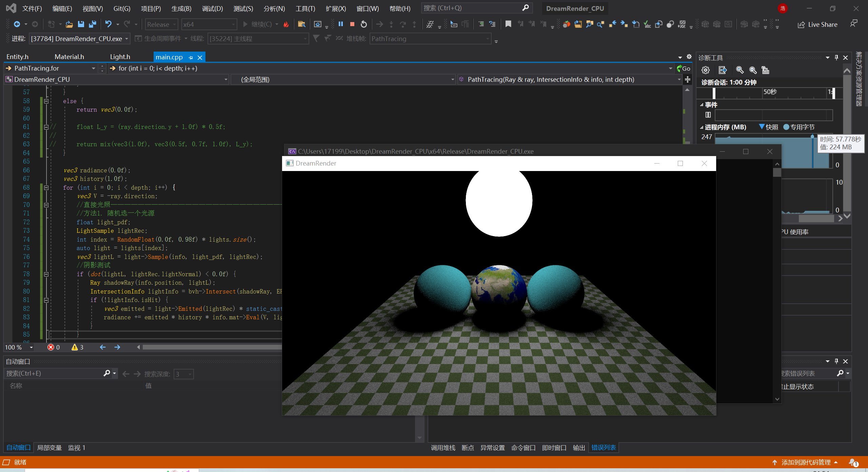Collapse the for loop at line 68
Screen dimensions: 868x472
tap(46, 187)
